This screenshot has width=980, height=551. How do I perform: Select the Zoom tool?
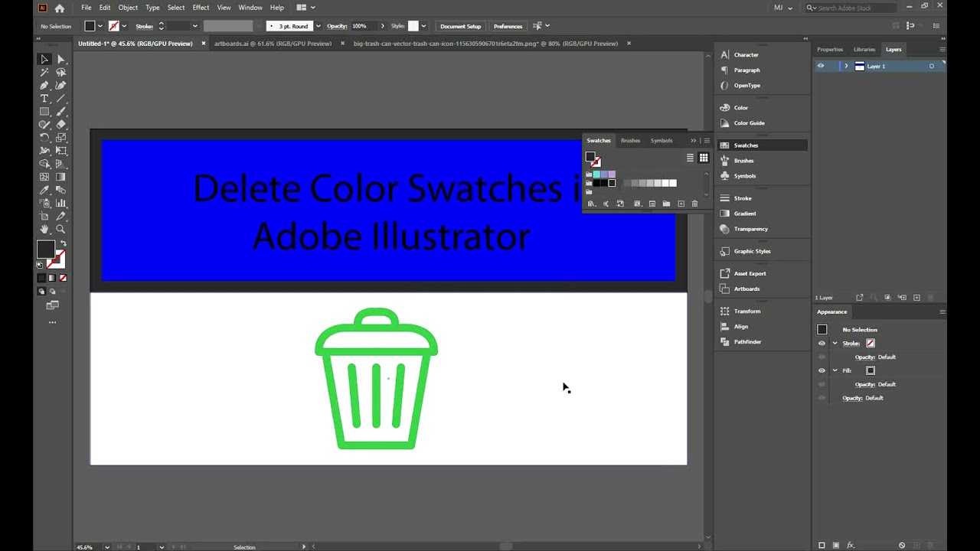pos(61,229)
